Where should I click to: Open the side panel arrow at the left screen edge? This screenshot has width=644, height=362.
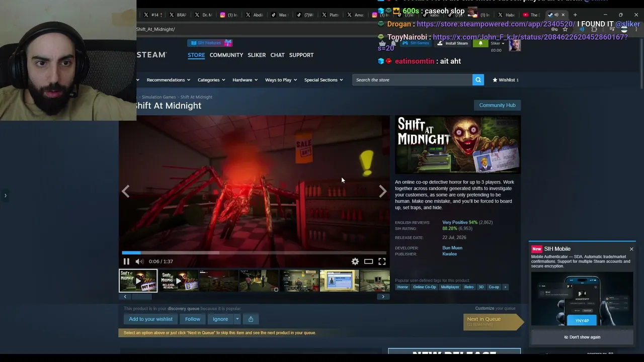(6, 196)
